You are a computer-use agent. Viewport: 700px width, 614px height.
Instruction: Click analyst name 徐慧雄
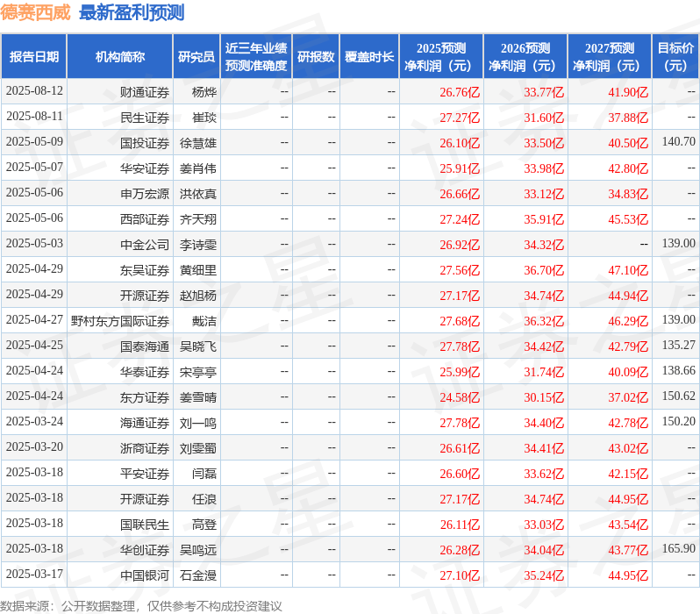tap(198, 143)
